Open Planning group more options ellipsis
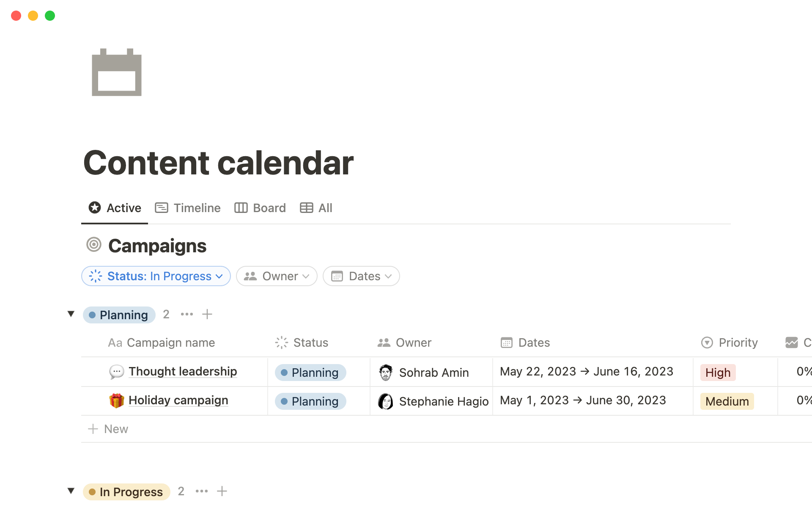 [187, 314]
